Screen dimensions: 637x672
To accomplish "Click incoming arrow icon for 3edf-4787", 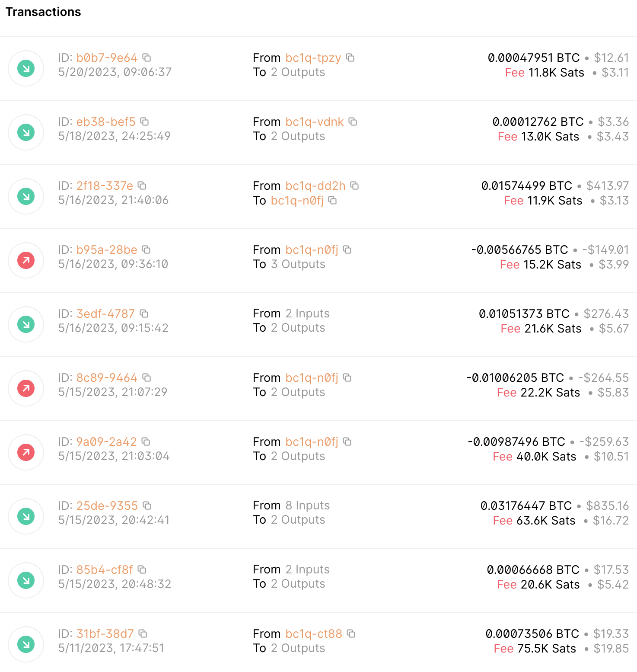I will click(x=26, y=324).
